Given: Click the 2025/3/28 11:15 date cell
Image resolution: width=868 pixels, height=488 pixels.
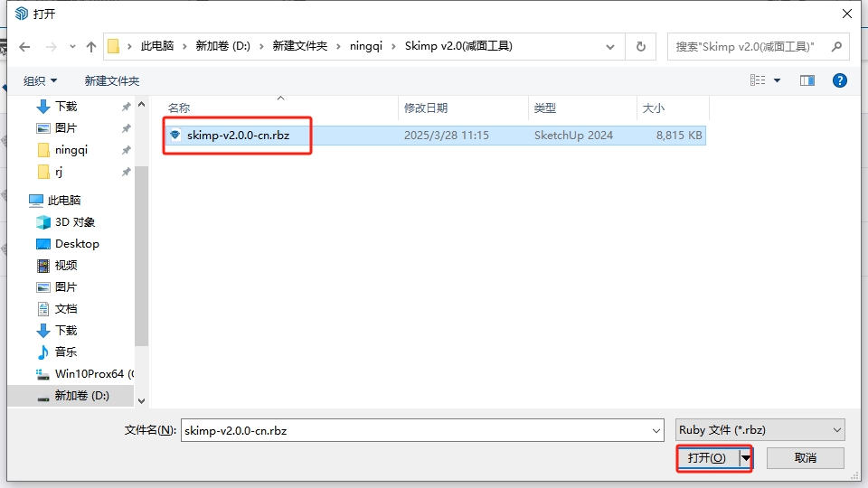Looking at the screenshot, I should 446,135.
